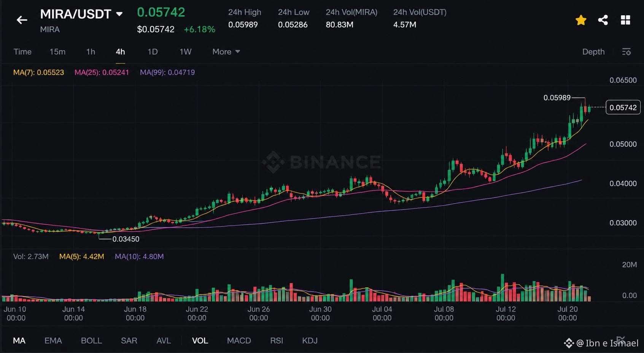This screenshot has width=644, height=353.
Task: Expand the MIRA/USDT pair dropdown arrow
Action: 119,14
